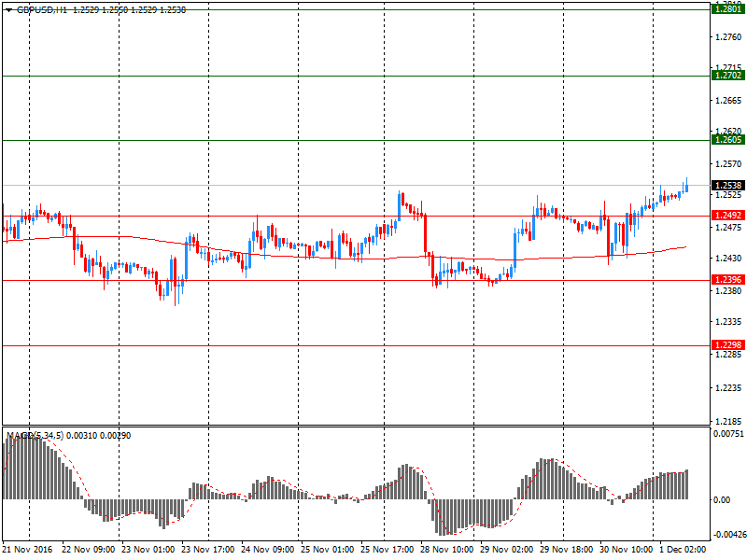Click the 25 Nov 01:00 time label
The height and width of the screenshot is (560, 747).
328,549
